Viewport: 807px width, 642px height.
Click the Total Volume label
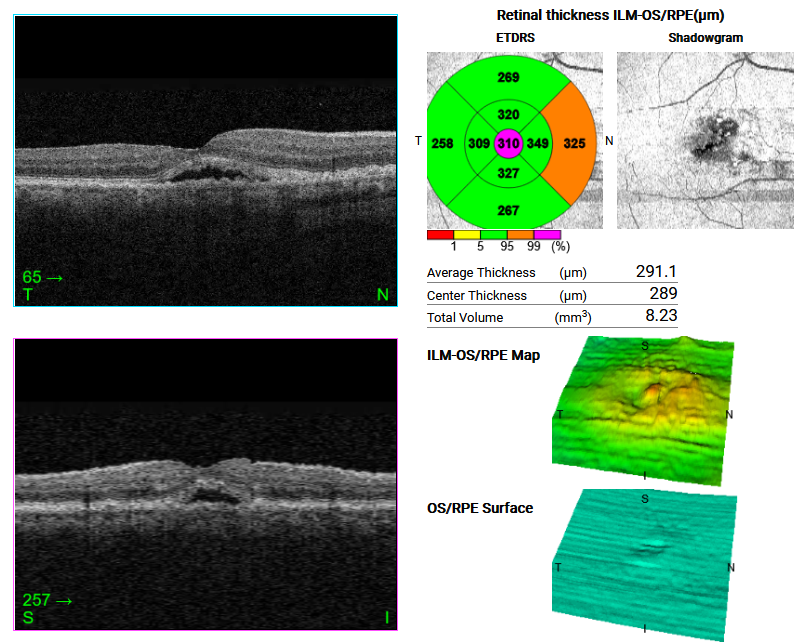[x=465, y=318]
